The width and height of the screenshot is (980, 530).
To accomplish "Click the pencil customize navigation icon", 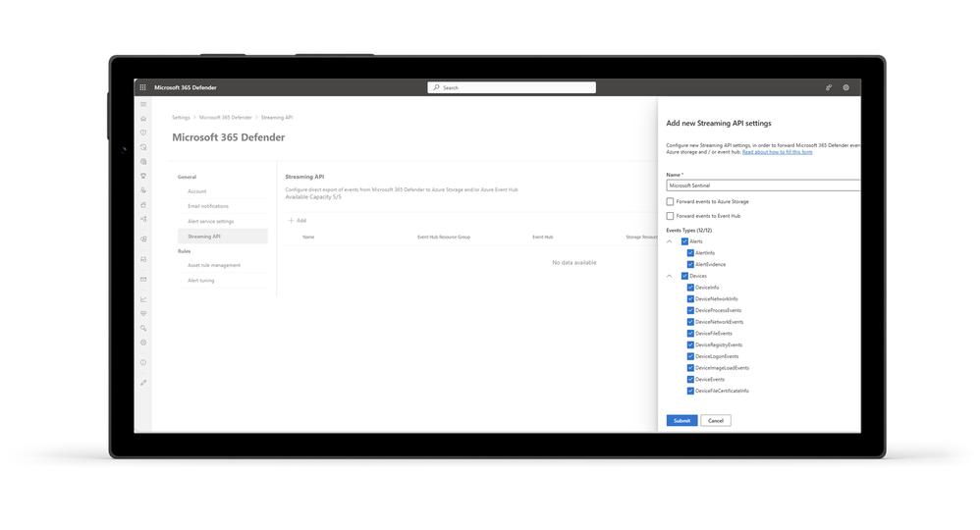I will click(143, 383).
